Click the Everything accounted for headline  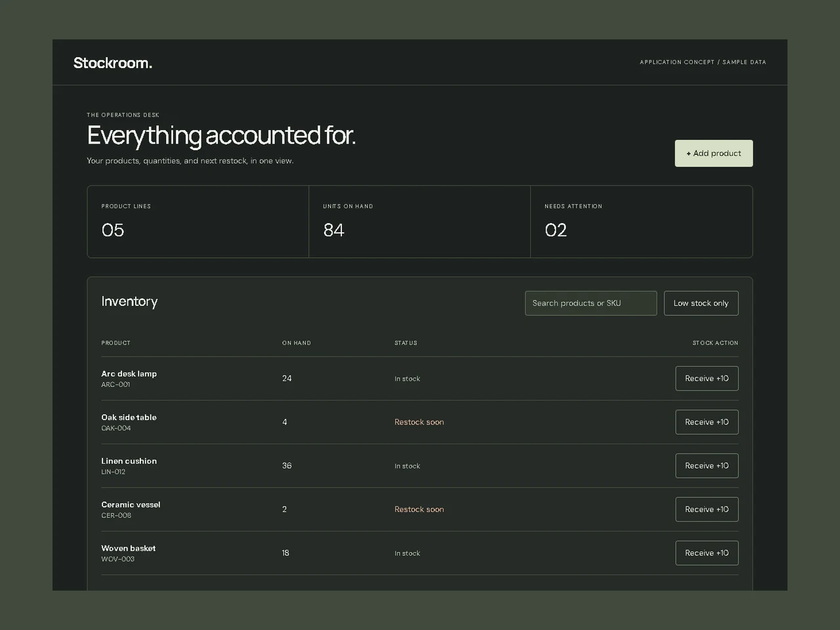pos(221,136)
